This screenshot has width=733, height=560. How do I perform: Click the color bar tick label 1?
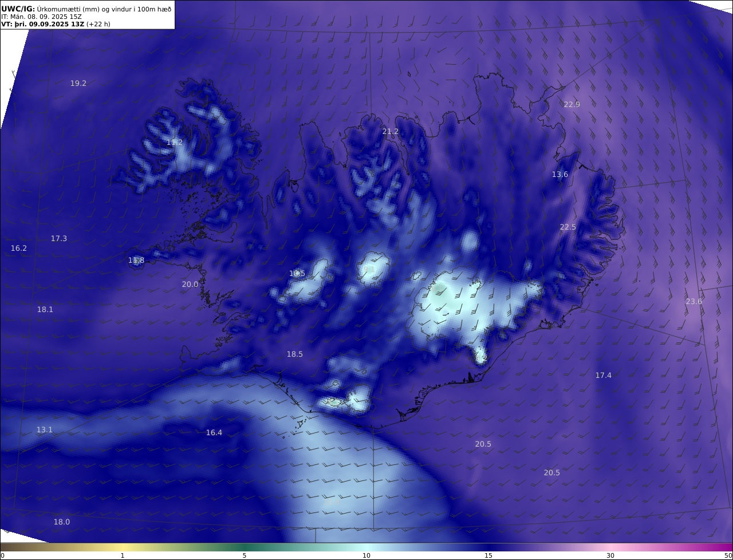pyautogui.click(x=123, y=556)
